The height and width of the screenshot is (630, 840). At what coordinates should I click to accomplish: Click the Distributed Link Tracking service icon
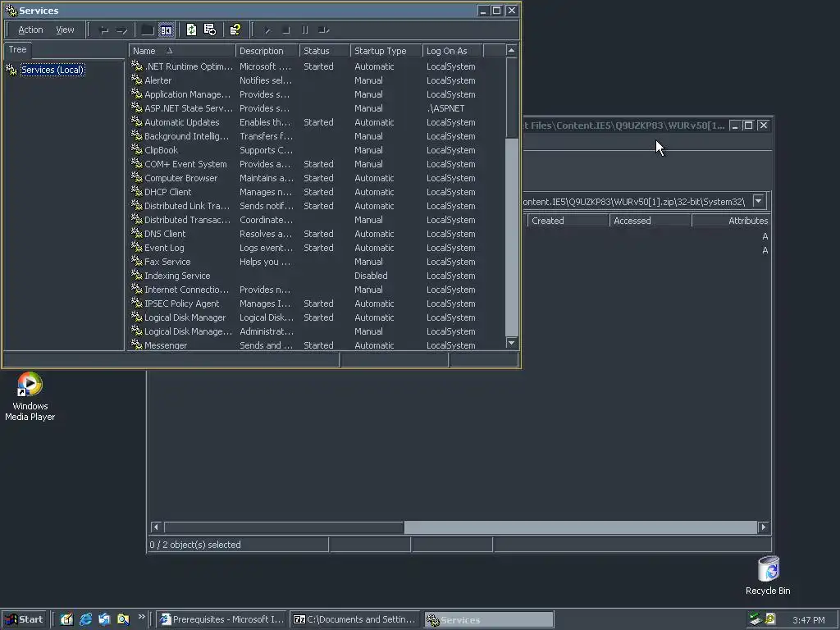137,205
